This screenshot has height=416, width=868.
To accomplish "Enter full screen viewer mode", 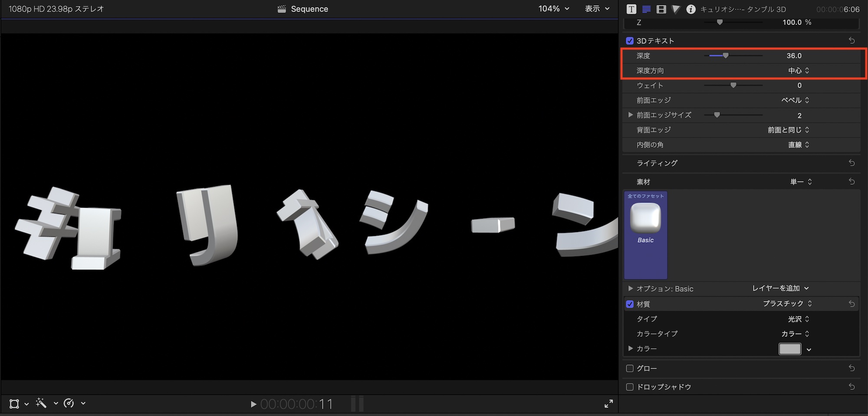I will click(608, 404).
